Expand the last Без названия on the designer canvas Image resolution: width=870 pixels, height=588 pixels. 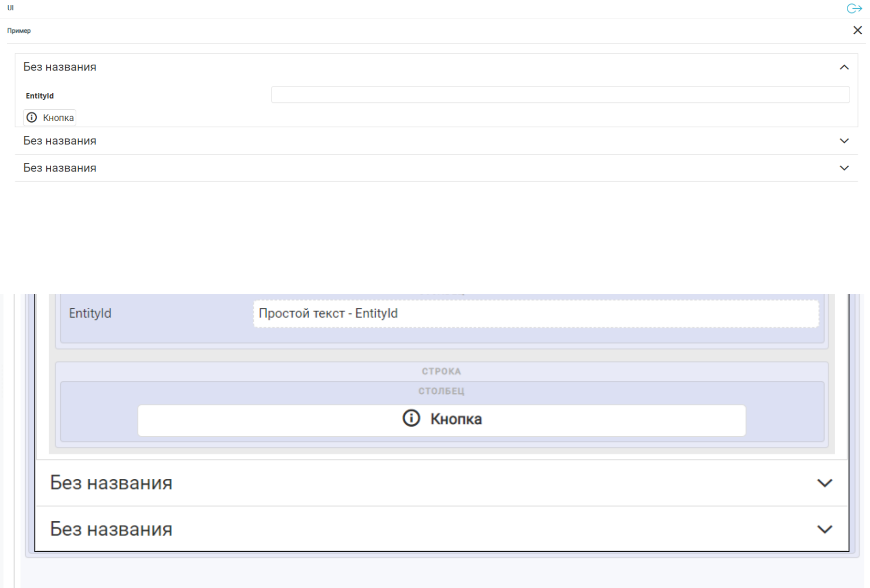pos(824,530)
